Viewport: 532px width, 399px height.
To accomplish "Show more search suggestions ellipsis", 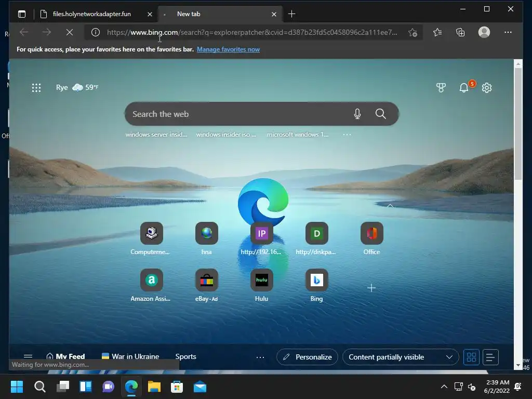I will tap(347, 135).
